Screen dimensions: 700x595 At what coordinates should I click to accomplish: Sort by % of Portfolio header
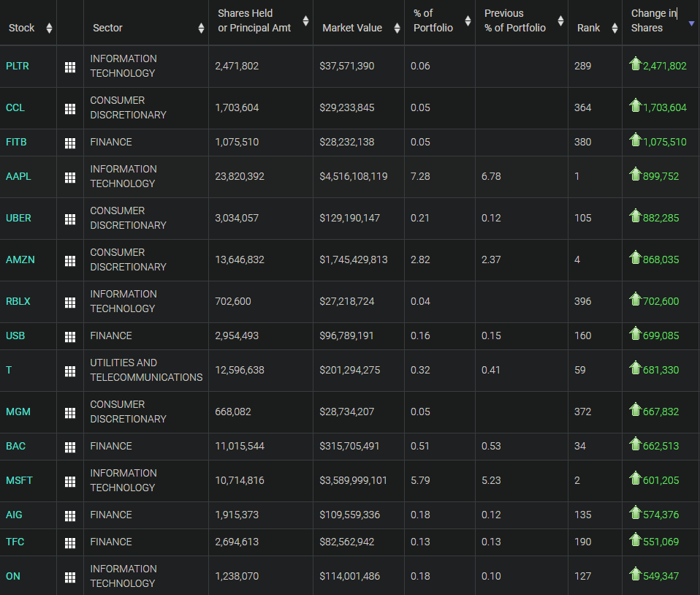pyautogui.click(x=468, y=20)
